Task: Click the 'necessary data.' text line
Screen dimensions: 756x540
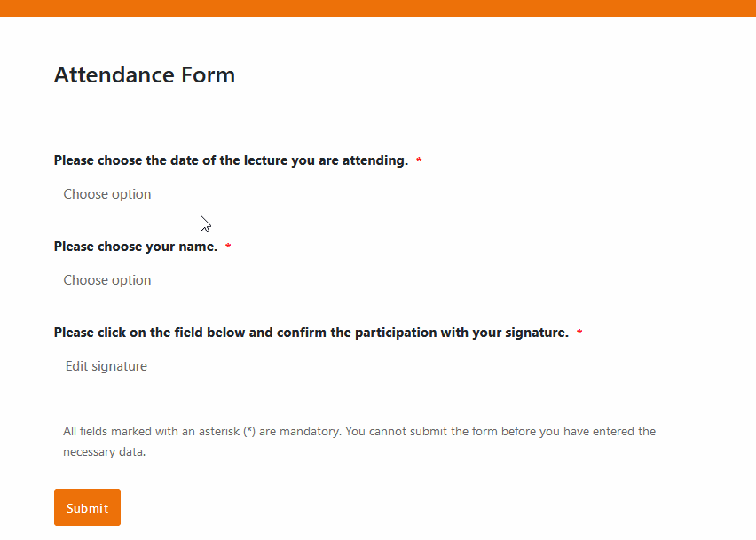Action: click(104, 452)
